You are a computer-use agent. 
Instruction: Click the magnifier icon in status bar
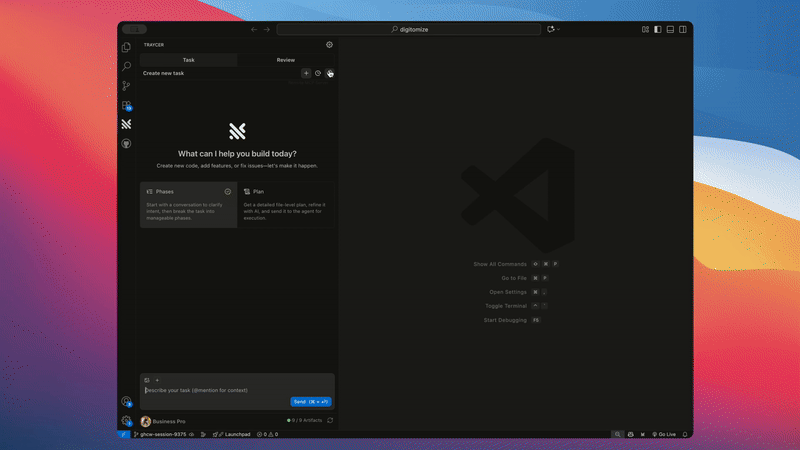[x=617, y=434]
